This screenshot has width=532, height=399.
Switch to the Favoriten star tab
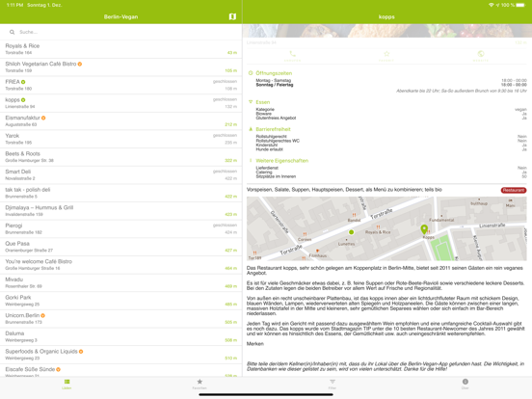coord(199,385)
